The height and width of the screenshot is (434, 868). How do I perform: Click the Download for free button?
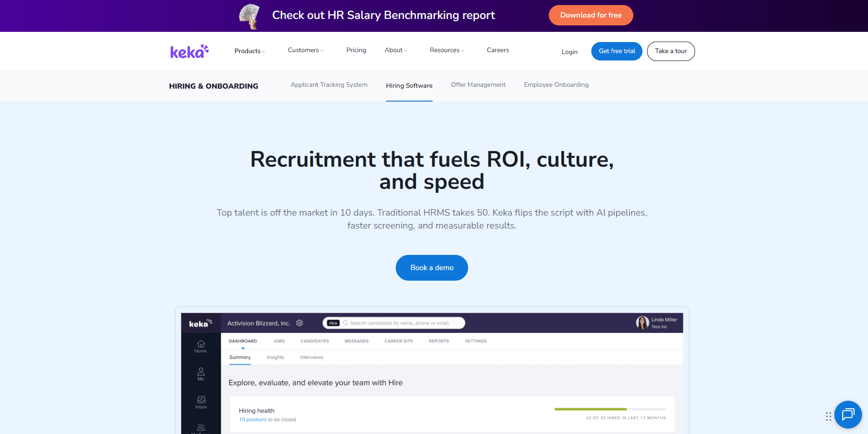pyautogui.click(x=591, y=15)
